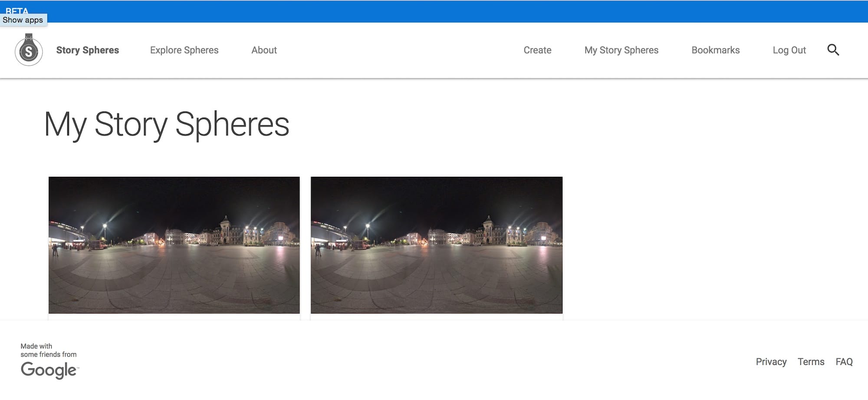
Task: Open the FAQ link in the footer
Action: coord(844,362)
